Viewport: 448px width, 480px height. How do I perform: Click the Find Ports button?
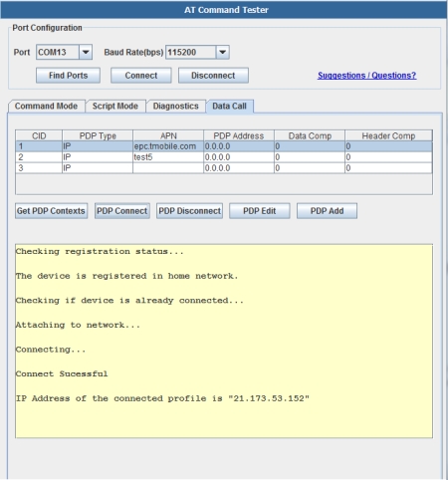(68, 76)
